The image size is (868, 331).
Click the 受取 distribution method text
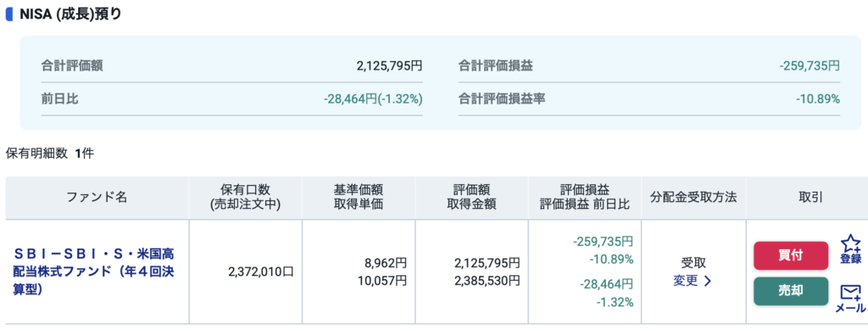[x=693, y=263]
